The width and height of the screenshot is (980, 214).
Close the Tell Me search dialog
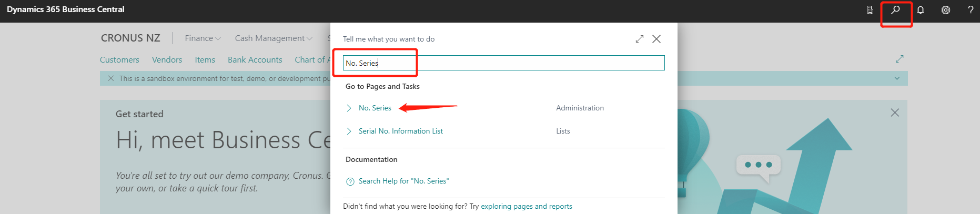pos(656,39)
